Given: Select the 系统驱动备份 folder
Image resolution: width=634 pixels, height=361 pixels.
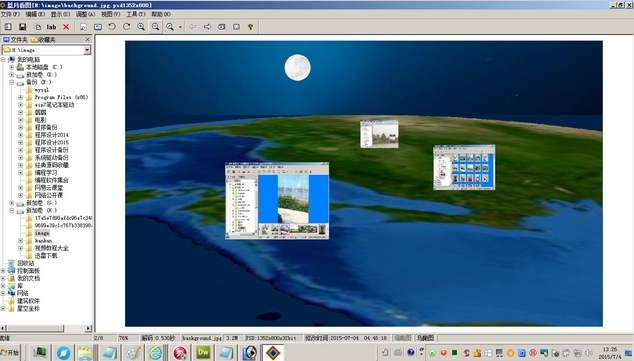Looking at the screenshot, I should (x=51, y=158).
